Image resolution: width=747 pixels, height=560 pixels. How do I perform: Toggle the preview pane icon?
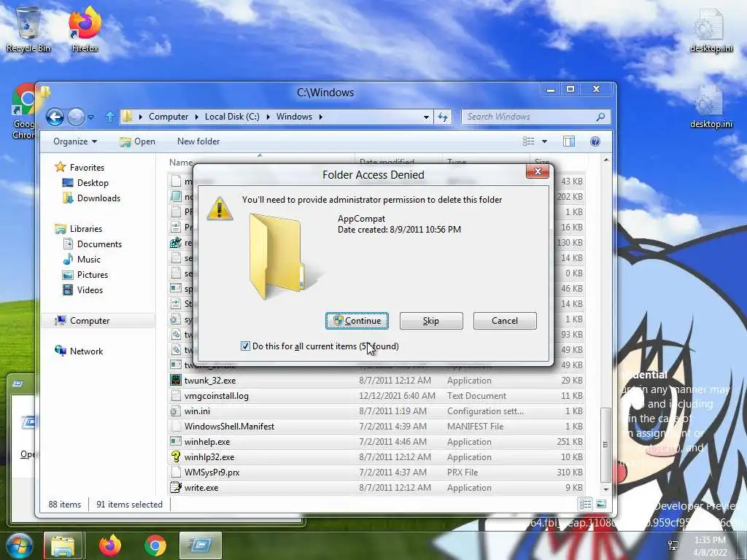[x=569, y=141]
